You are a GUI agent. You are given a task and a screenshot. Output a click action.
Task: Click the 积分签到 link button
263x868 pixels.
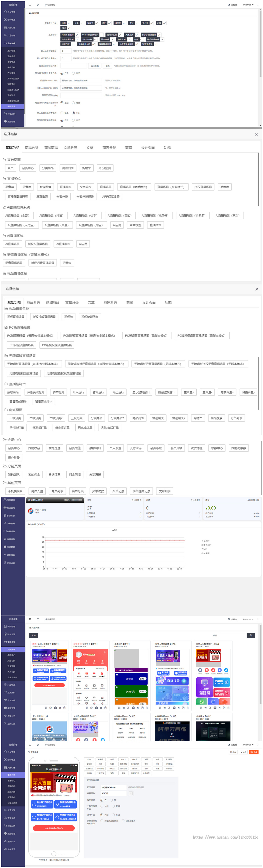point(105,168)
